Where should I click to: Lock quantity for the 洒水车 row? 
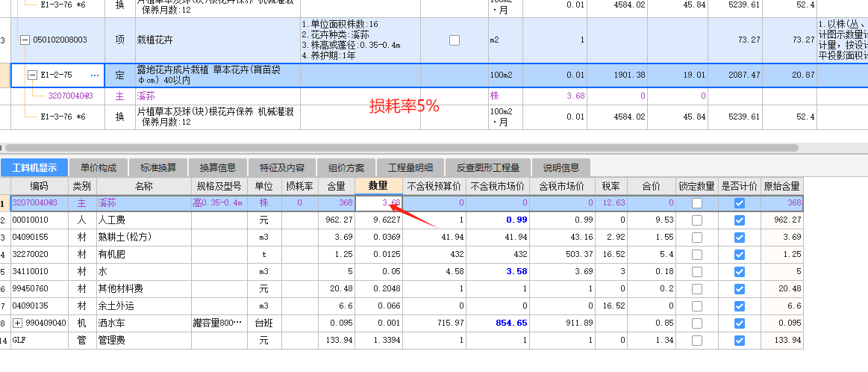[x=697, y=323]
